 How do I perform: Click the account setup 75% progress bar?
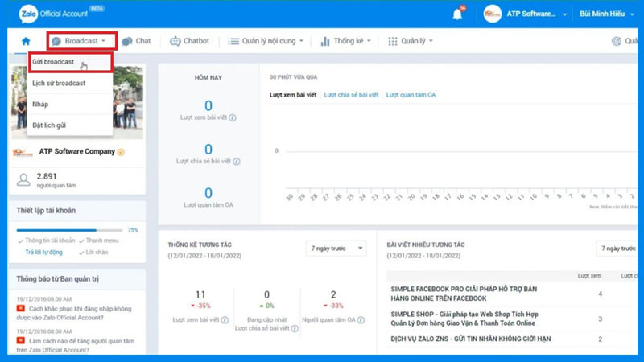pos(69,230)
